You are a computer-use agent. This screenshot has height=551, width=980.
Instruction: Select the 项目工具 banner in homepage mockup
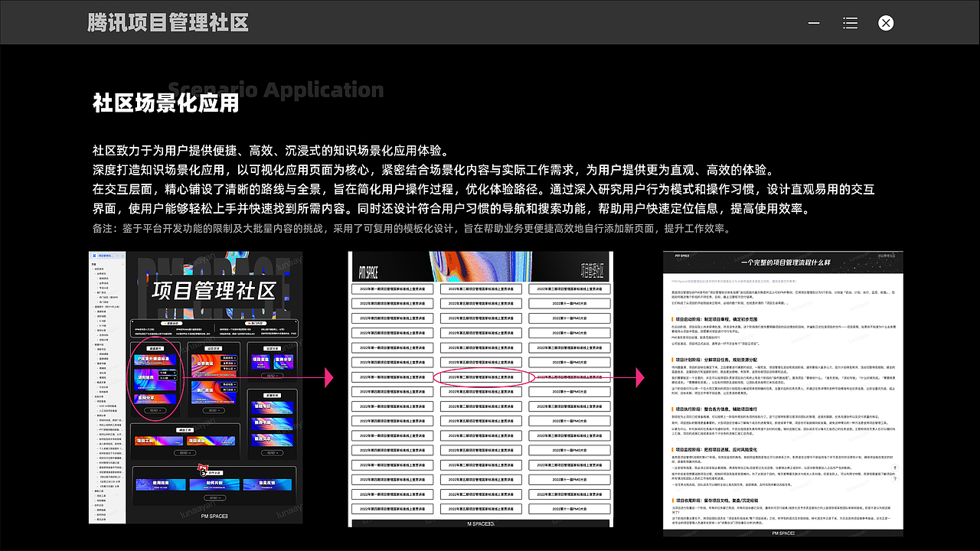(x=158, y=441)
